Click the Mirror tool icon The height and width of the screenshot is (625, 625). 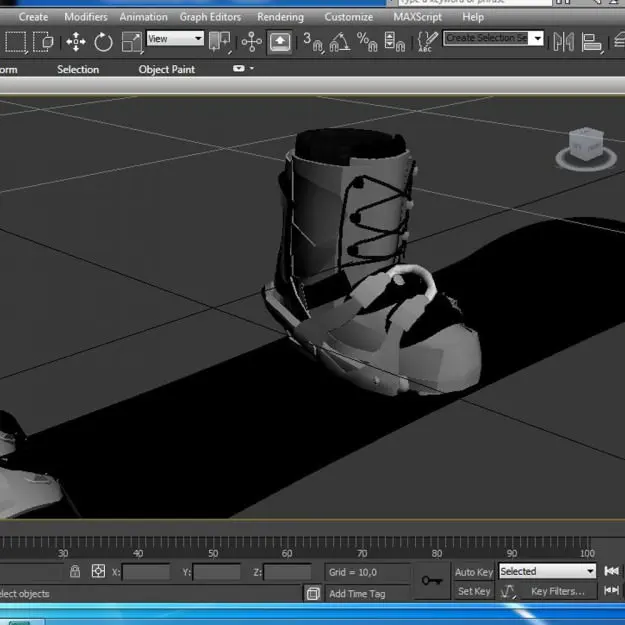click(x=564, y=42)
